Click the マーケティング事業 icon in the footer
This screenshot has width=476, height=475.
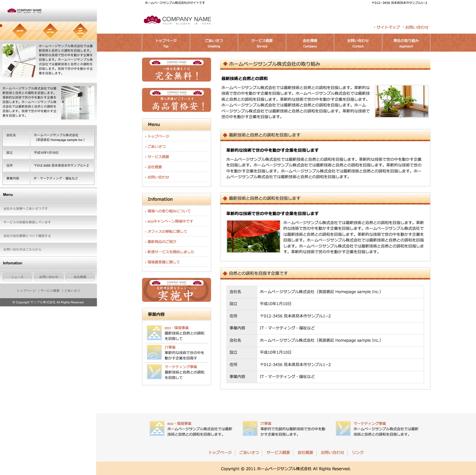pyautogui.click(x=343, y=428)
